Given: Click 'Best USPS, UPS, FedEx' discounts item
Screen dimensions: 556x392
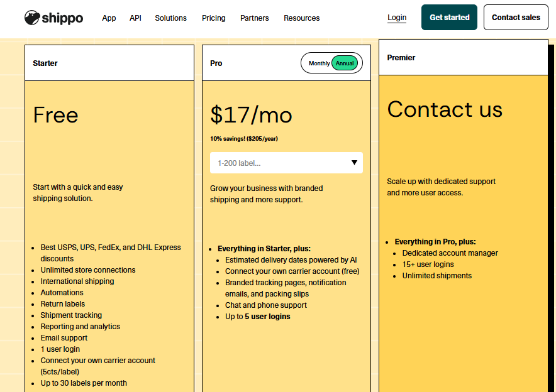Looking at the screenshot, I should (111, 253).
